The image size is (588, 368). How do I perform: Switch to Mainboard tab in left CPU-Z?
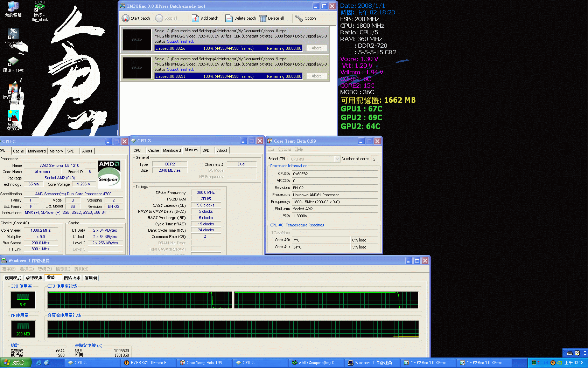point(37,151)
